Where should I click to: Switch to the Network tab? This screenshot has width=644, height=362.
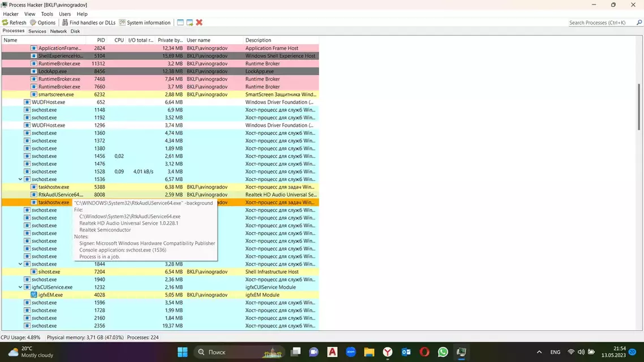coord(58,31)
